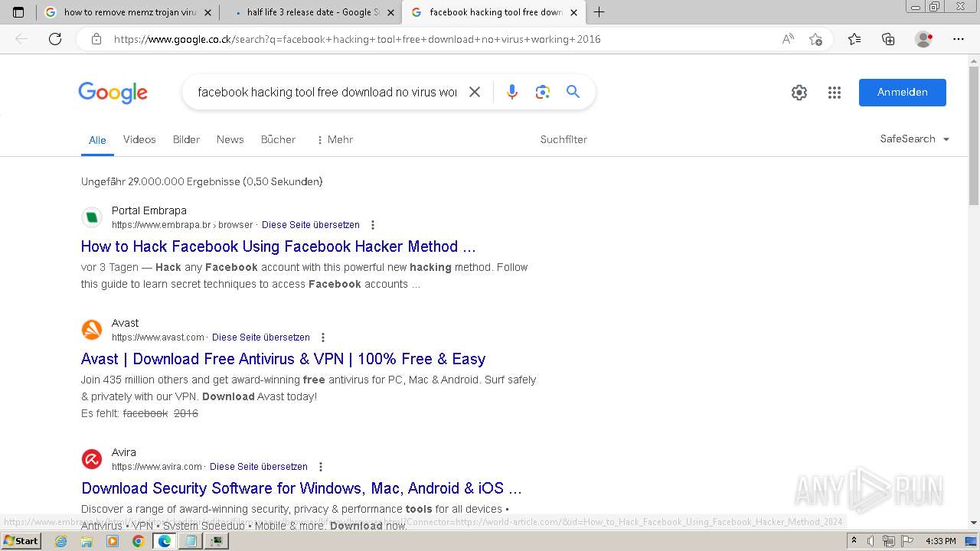Open the Windows Start menu
Image resolution: width=980 pixels, height=551 pixels.
(21, 540)
